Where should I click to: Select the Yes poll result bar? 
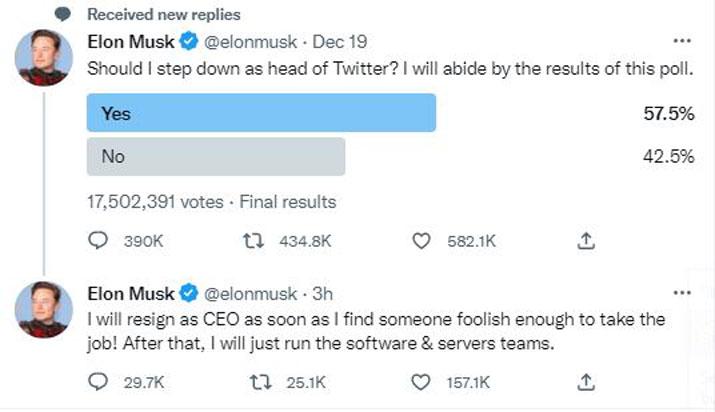pyautogui.click(x=261, y=113)
